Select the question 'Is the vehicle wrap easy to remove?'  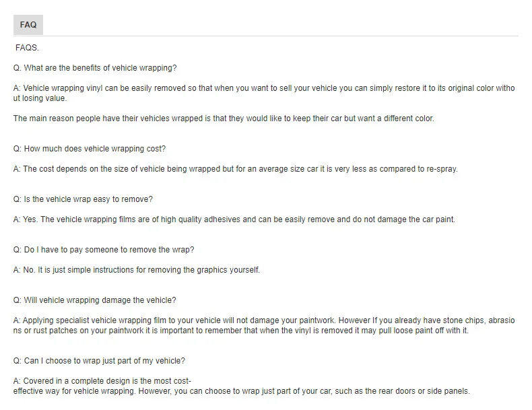[x=83, y=199]
